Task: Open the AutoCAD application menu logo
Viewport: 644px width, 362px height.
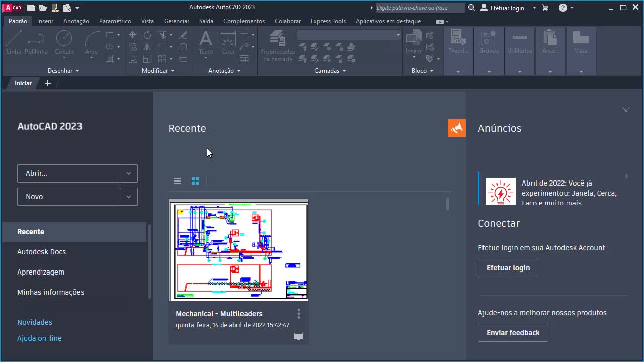Action: [13, 7]
